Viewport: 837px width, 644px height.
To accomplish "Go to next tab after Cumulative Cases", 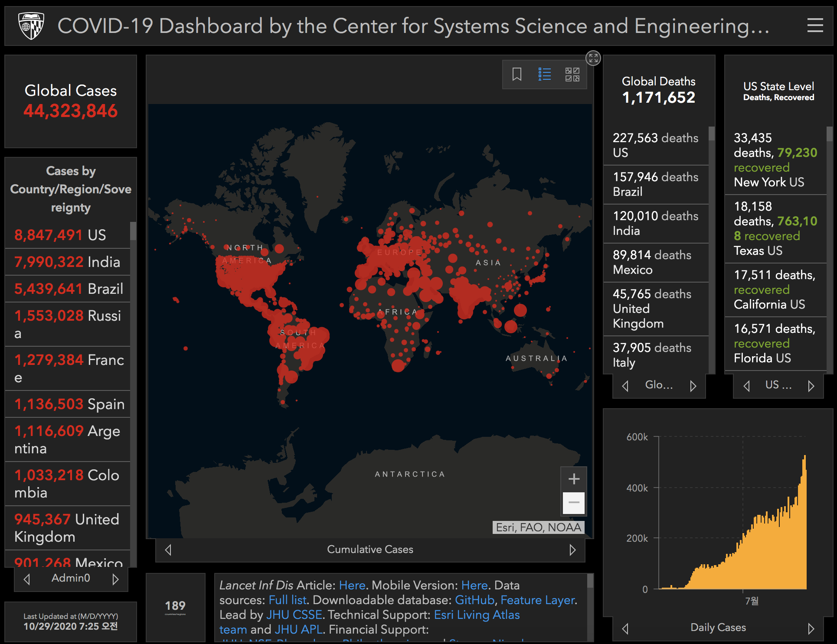I will point(572,550).
